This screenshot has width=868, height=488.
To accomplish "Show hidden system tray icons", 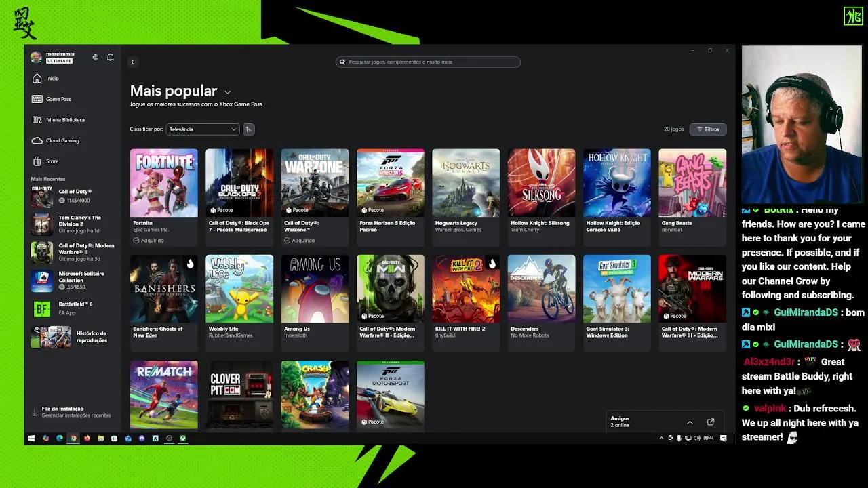I will [661, 439].
